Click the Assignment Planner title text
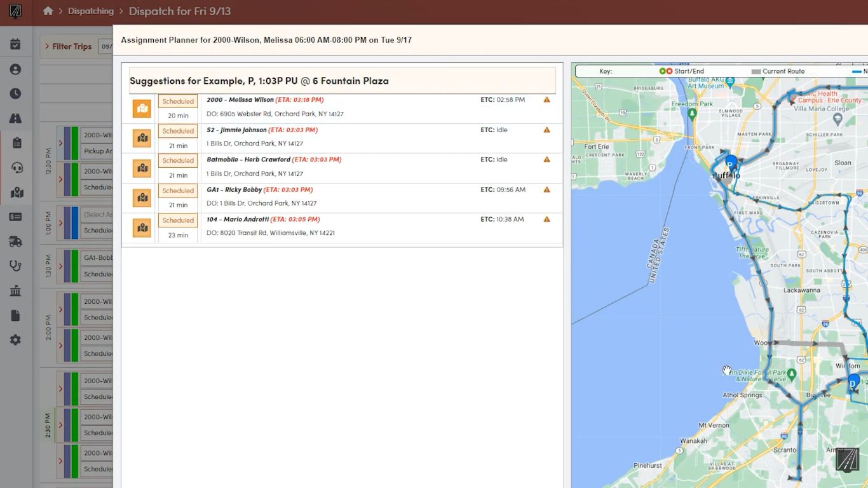Screen dimensions: 868x488 tap(266, 40)
